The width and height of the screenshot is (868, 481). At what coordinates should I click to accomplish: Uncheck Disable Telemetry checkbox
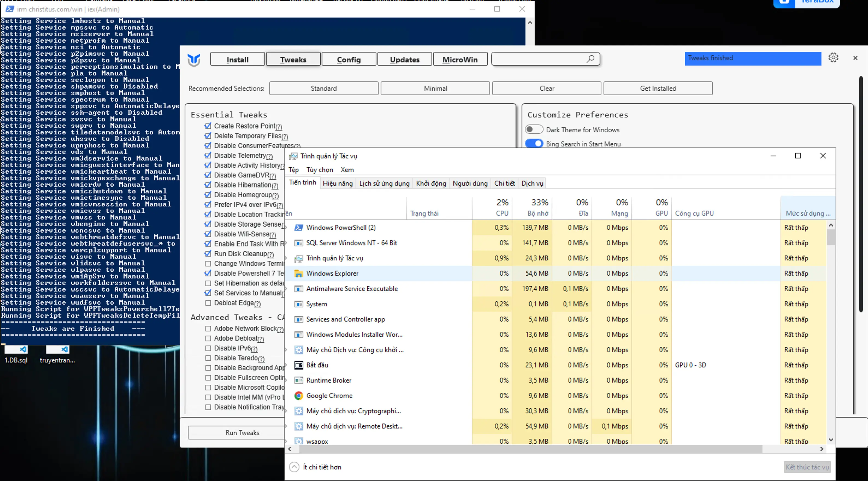pyautogui.click(x=208, y=156)
